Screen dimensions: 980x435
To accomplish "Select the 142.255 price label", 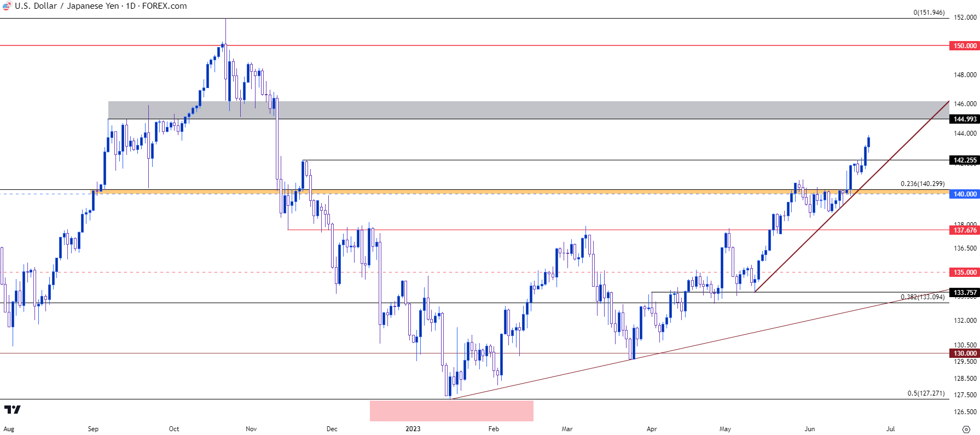I will (964, 160).
